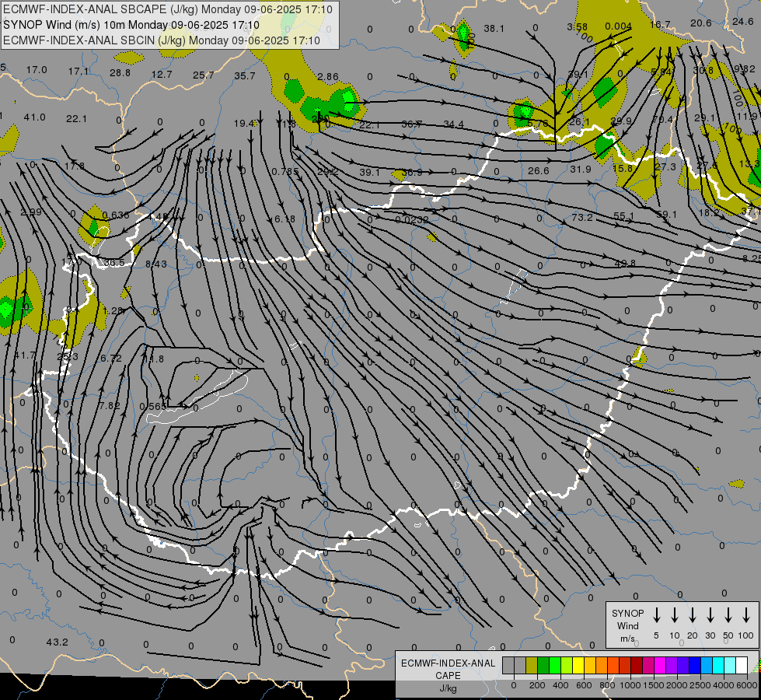
Task: Select the SBCAPE header title line
Action: (168, 9)
